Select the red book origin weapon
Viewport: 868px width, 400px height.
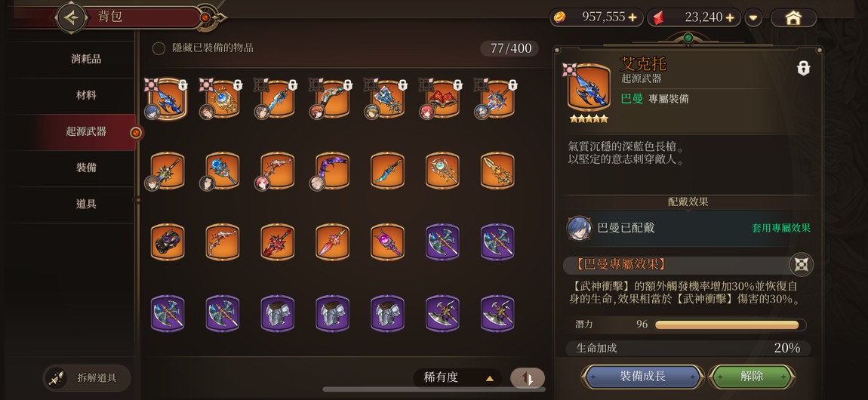443,100
